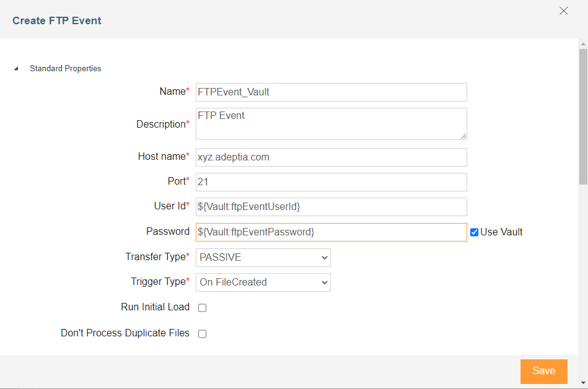588x389 pixels.
Task: Click the scrollbar up arrow
Action: click(x=582, y=44)
